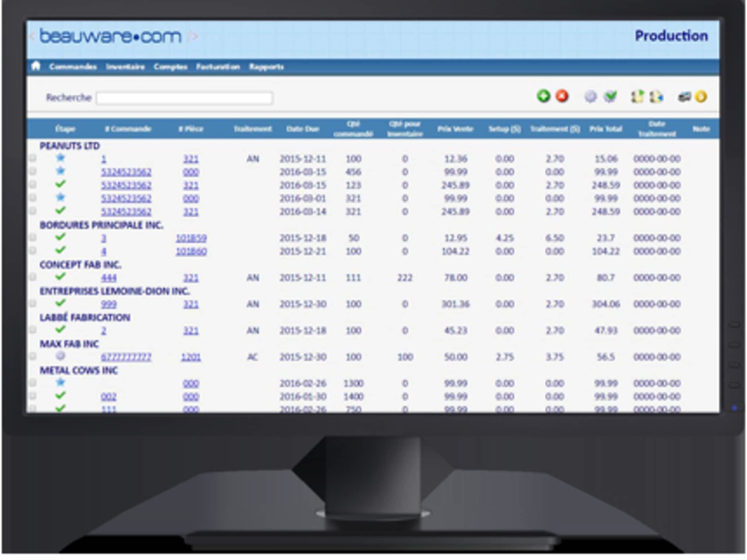This screenshot has width=747, height=560.
Task: Click the yellow coin icon
Action: pyautogui.click(x=701, y=97)
